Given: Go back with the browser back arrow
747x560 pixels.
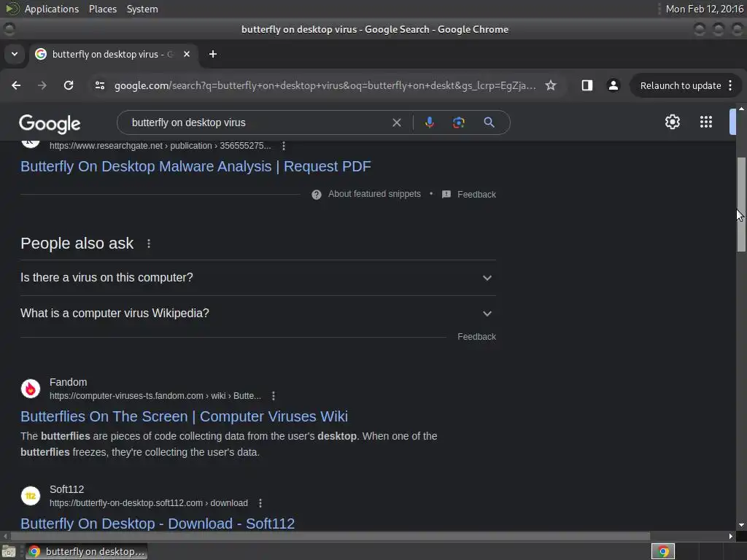Looking at the screenshot, I should (16, 85).
